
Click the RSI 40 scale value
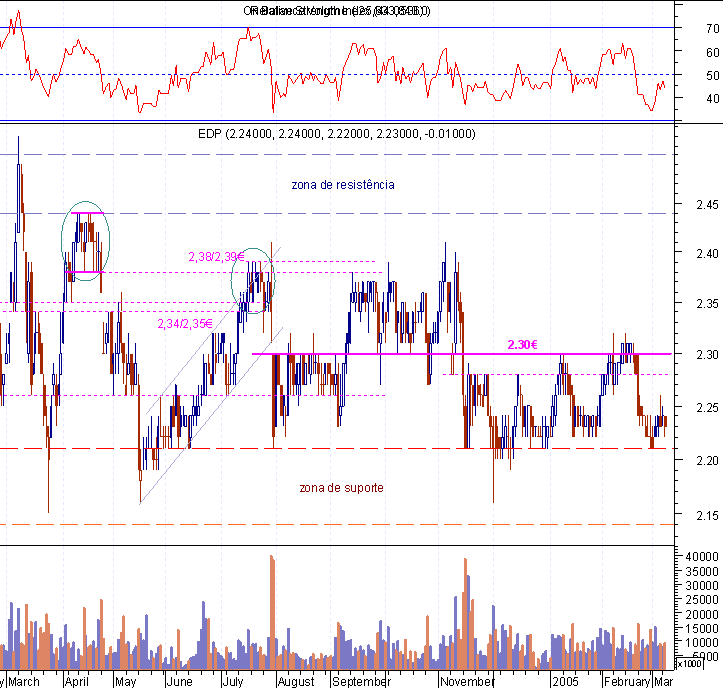coord(712,98)
